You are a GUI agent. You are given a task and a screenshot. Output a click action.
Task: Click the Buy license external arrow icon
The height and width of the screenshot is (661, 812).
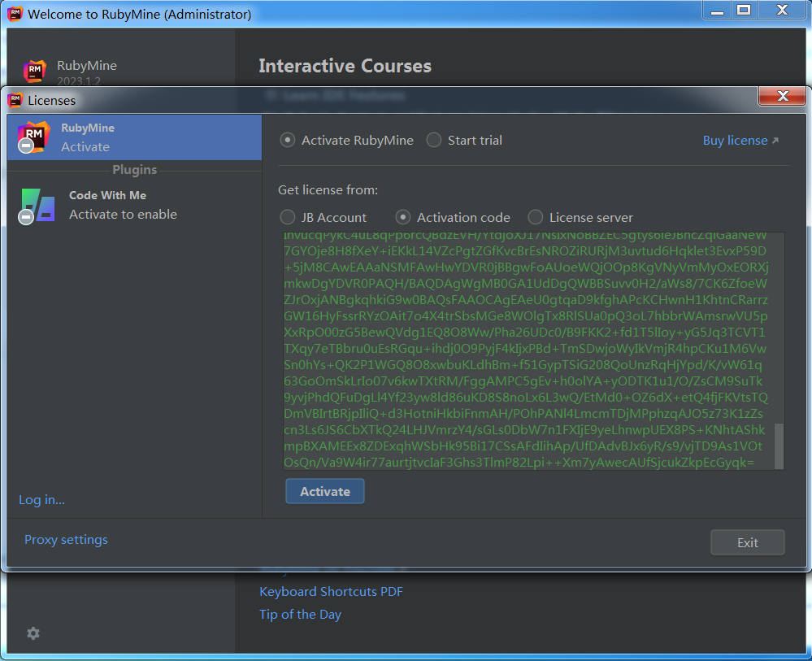point(775,141)
